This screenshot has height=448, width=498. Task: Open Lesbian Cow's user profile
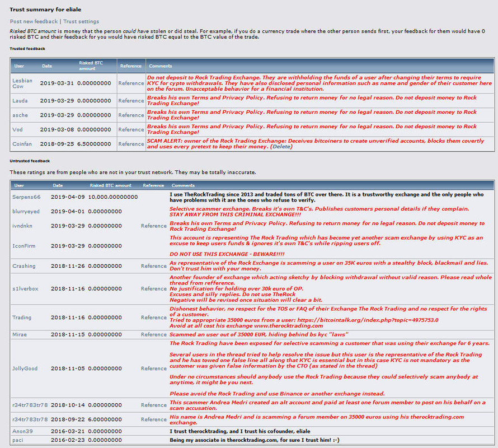[22, 83]
